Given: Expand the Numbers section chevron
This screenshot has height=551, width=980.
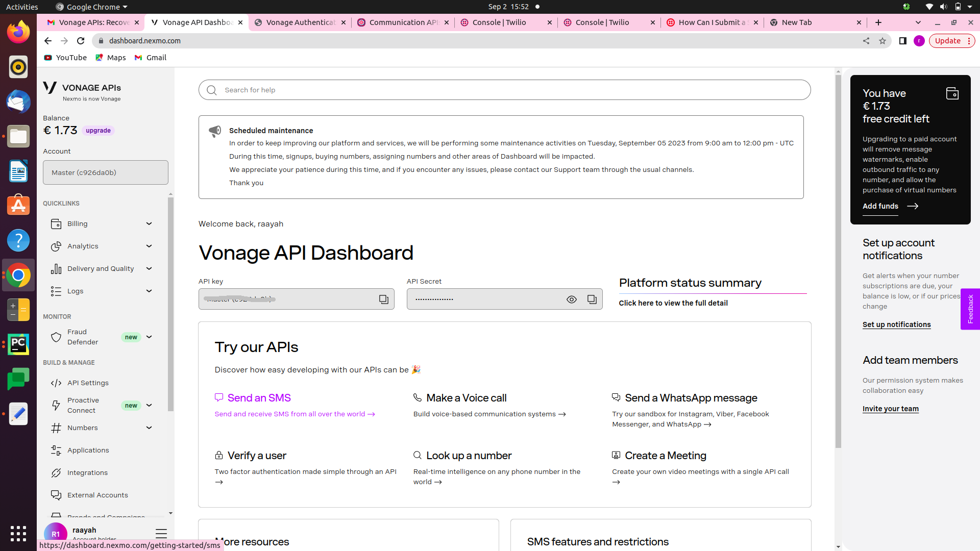Looking at the screenshot, I should coord(149,428).
